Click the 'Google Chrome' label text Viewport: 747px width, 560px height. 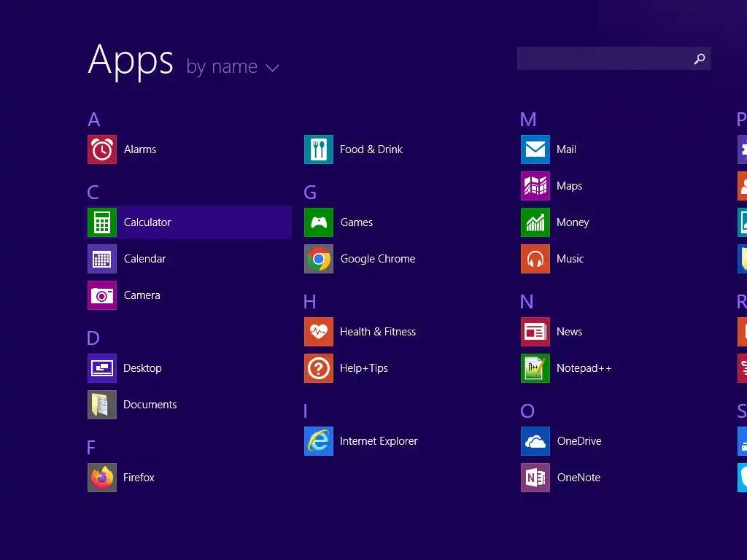tap(378, 259)
